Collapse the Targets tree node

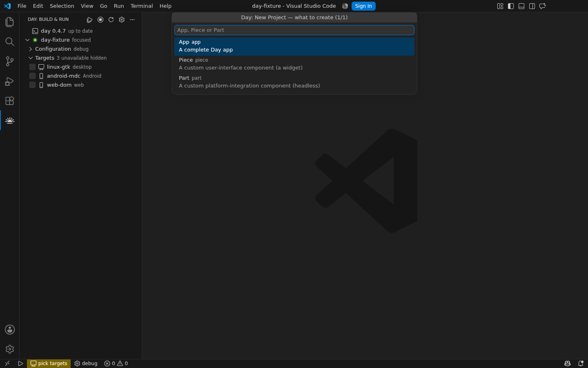point(31,58)
